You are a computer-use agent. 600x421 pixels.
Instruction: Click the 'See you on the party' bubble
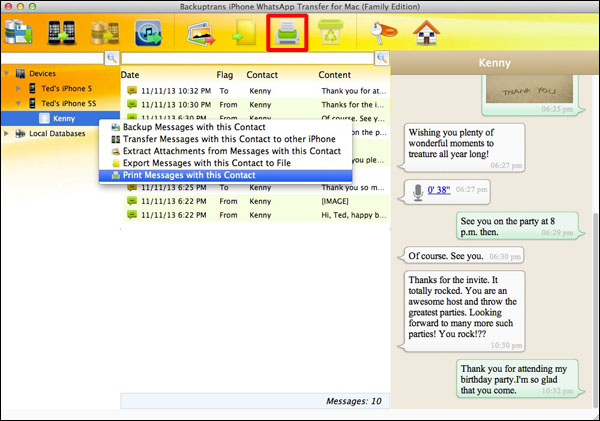pos(518,226)
